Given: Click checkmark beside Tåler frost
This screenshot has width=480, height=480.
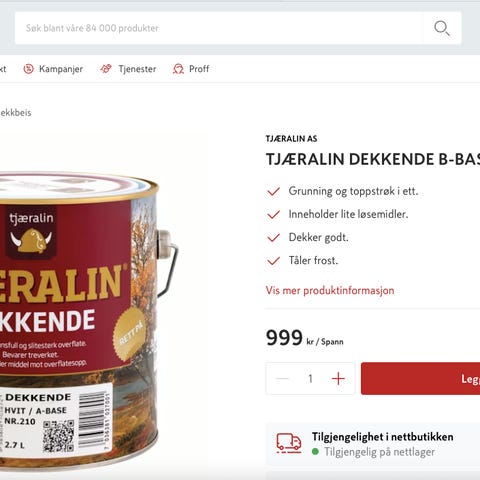Looking at the screenshot, I should pos(273,261).
